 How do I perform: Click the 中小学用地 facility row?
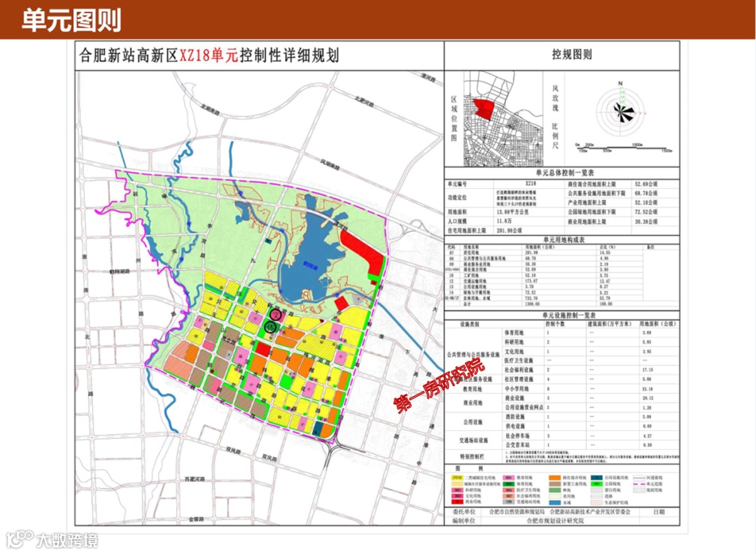pos(591,389)
